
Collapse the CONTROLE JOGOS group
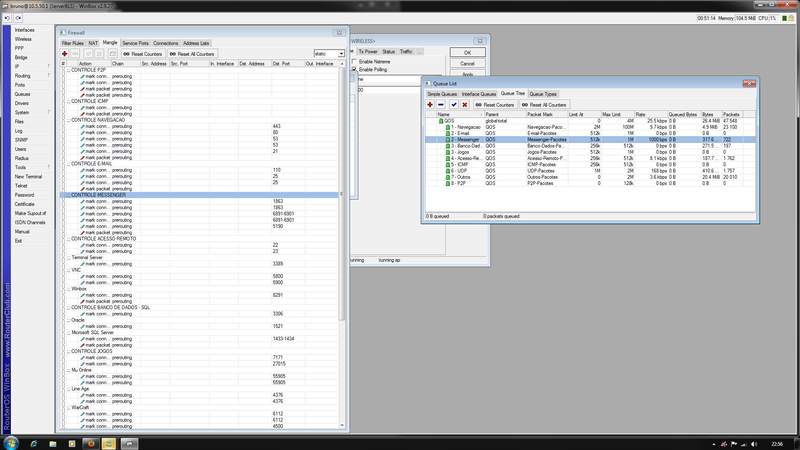coord(68,352)
